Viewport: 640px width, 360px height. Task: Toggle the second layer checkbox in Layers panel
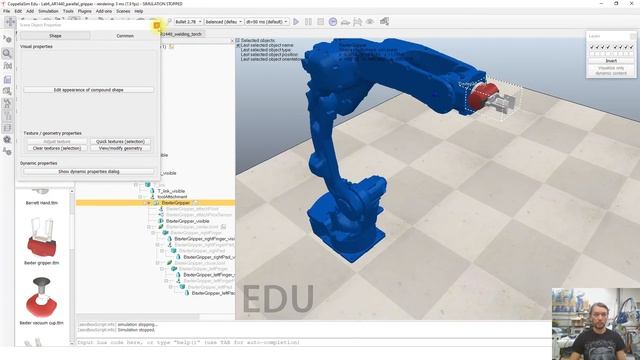pyautogui.click(x=598, y=47)
